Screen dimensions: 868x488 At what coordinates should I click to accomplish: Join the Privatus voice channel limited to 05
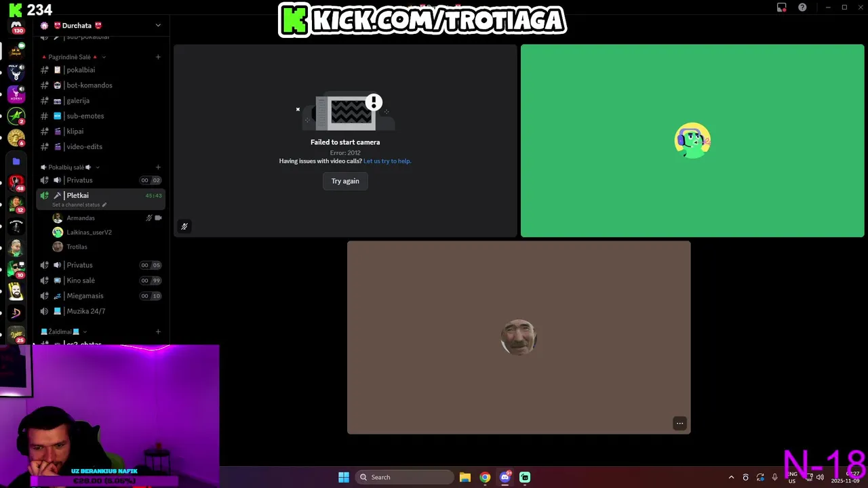102,265
